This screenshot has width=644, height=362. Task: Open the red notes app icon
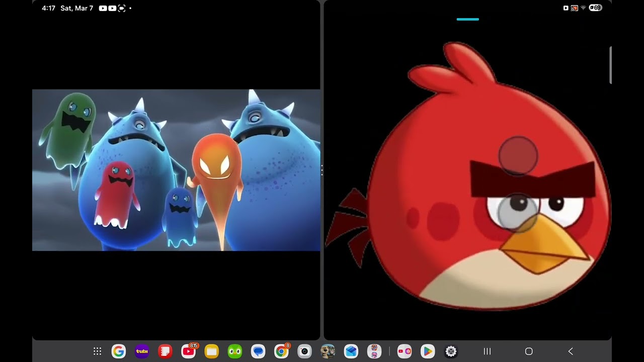pyautogui.click(x=165, y=351)
